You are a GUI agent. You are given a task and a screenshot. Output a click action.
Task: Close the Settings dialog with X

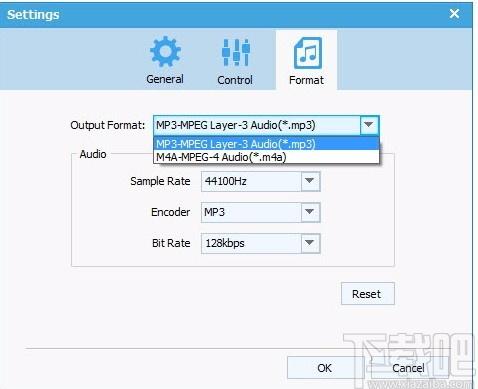pyautogui.click(x=454, y=14)
